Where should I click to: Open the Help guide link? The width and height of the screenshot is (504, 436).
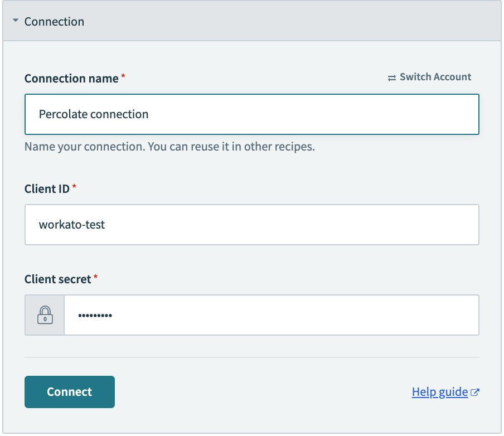click(x=439, y=391)
